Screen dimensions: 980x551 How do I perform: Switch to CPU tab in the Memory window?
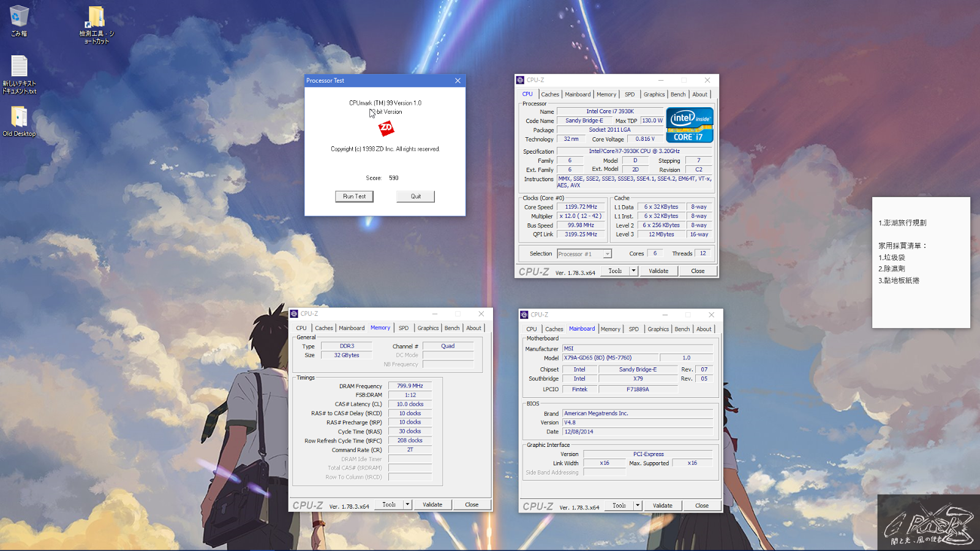click(301, 328)
